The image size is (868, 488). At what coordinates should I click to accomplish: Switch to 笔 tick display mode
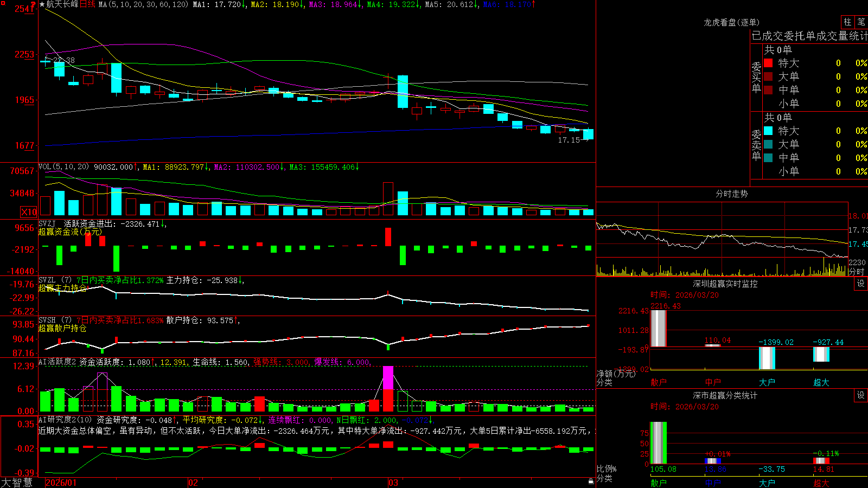tap(861, 22)
